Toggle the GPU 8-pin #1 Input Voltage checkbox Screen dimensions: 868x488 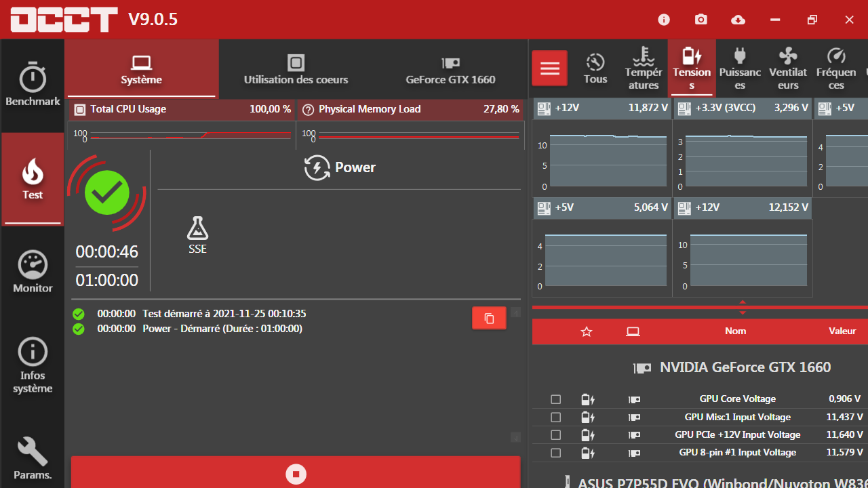pos(556,452)
